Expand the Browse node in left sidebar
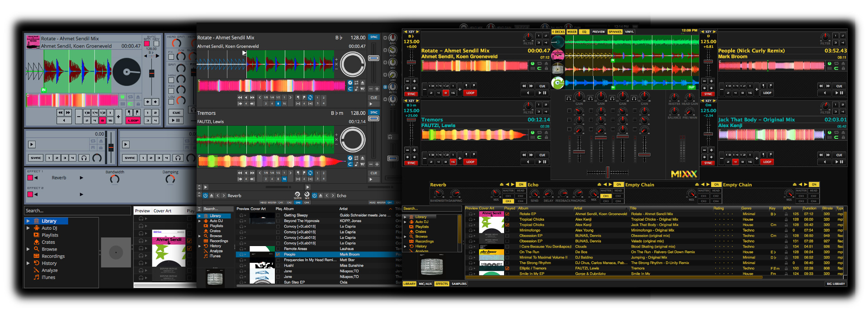This screenshot has height=313, width=868. click(x=28, y=249)
